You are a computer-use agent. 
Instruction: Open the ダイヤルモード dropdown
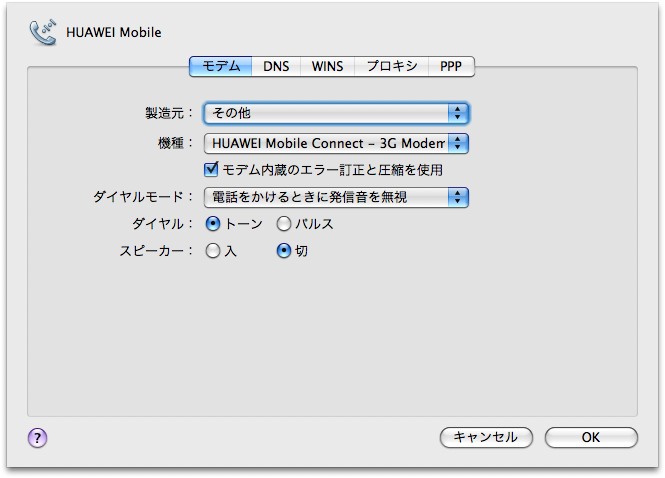coord(336,197)
